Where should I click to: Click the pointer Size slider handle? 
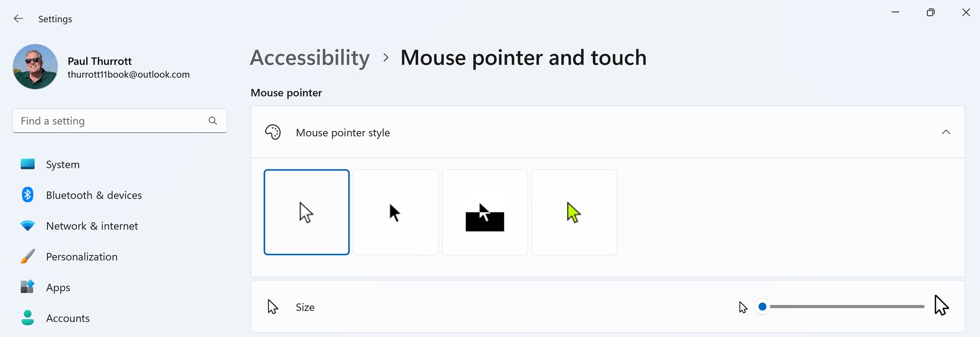[762, 307]
